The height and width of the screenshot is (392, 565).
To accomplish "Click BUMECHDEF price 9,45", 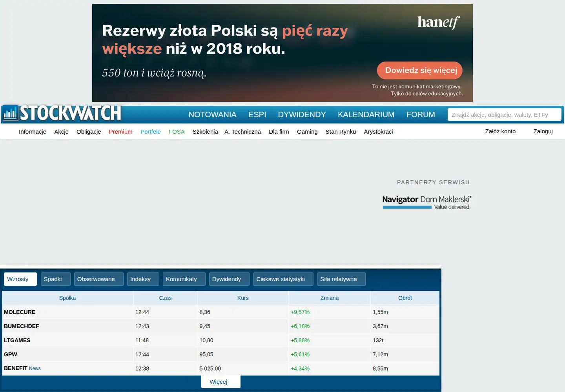I will click(x=205, y=326).
